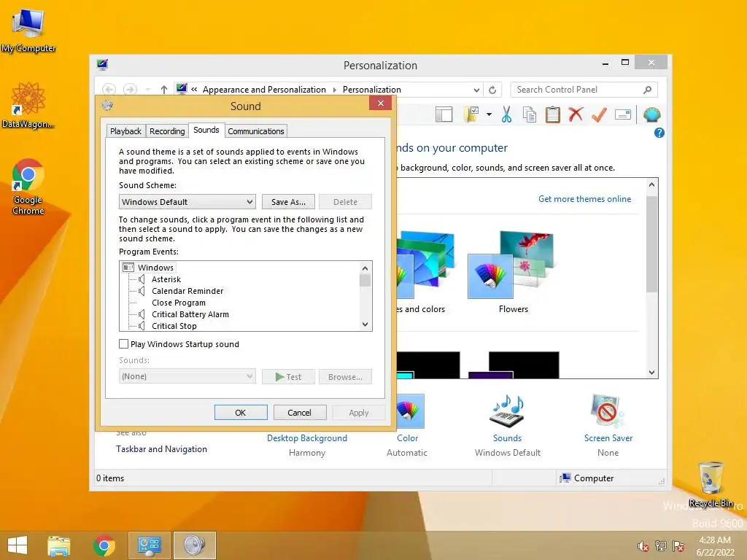Select Critical Stop event

[x=174, y=326]
